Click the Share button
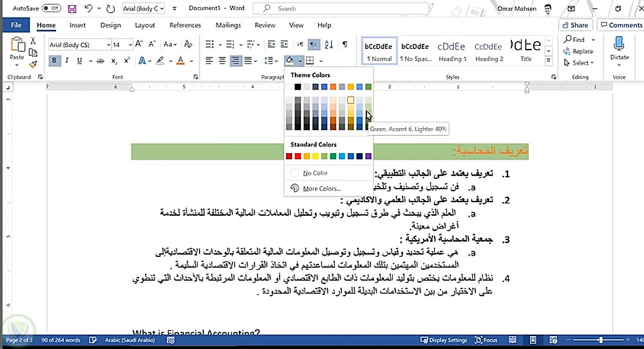The image size is (644, 349). 575,25
